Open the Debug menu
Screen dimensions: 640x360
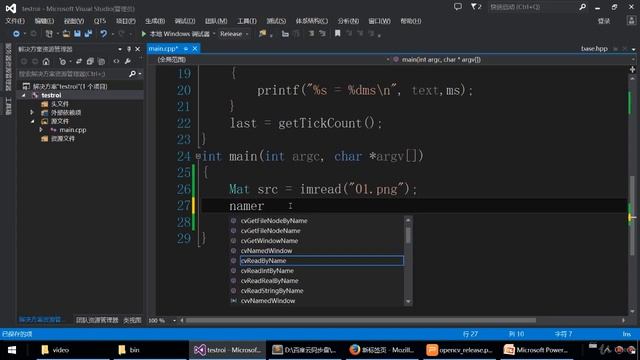(x=185, y=21)
